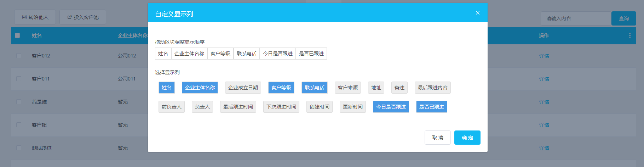Check the row checkbox for 客户012
This screenshot has height=167, width=644.
19,56
